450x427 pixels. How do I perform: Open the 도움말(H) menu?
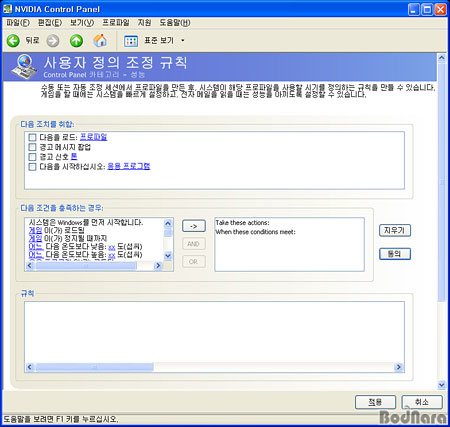tap(175, 23)
